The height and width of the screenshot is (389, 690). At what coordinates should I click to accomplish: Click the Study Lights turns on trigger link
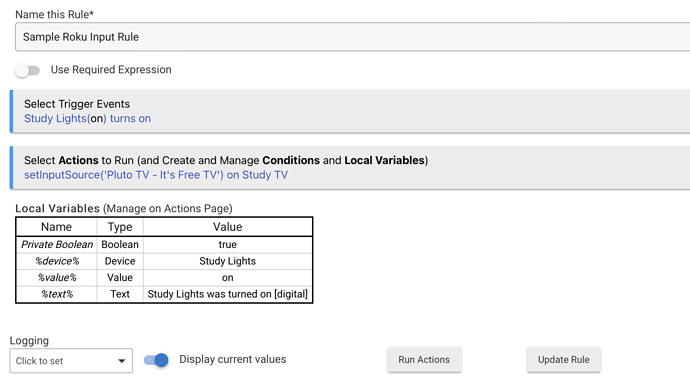click(x=87, y=118)
